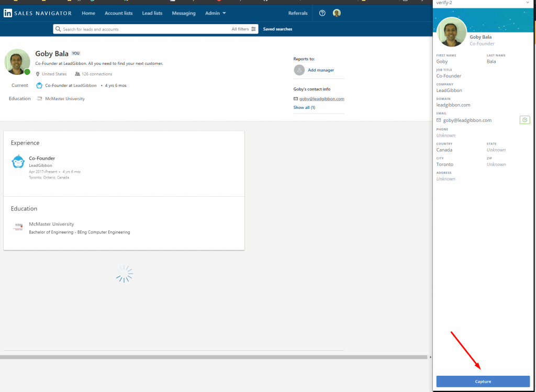
Task: Click the McMaster University logo in Education
Action: 18,227
